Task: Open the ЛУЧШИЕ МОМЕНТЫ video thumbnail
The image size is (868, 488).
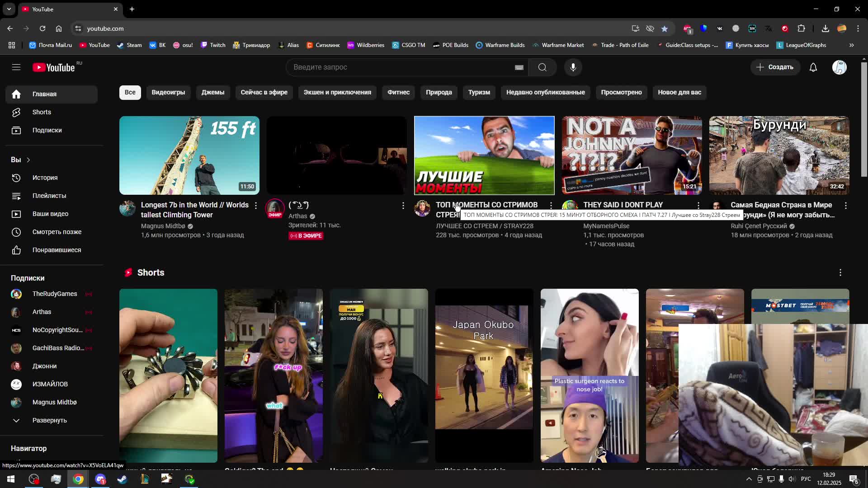Action: (484, 155)
